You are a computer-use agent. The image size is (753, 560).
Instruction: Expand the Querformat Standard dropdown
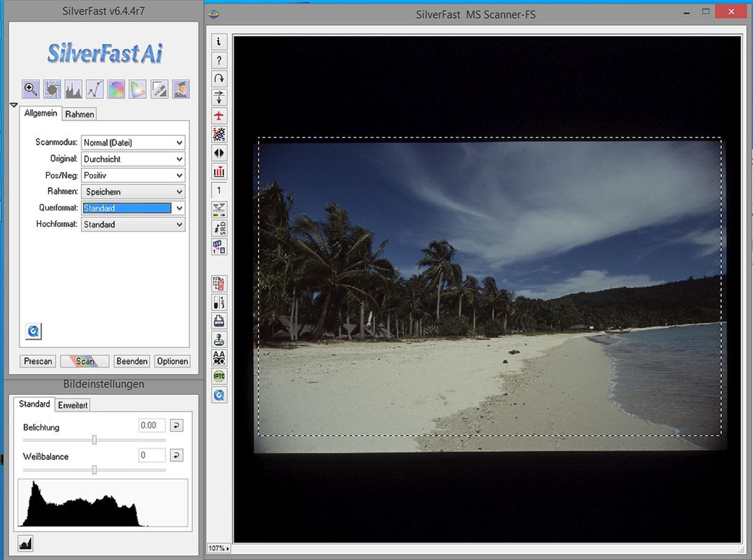179,208
